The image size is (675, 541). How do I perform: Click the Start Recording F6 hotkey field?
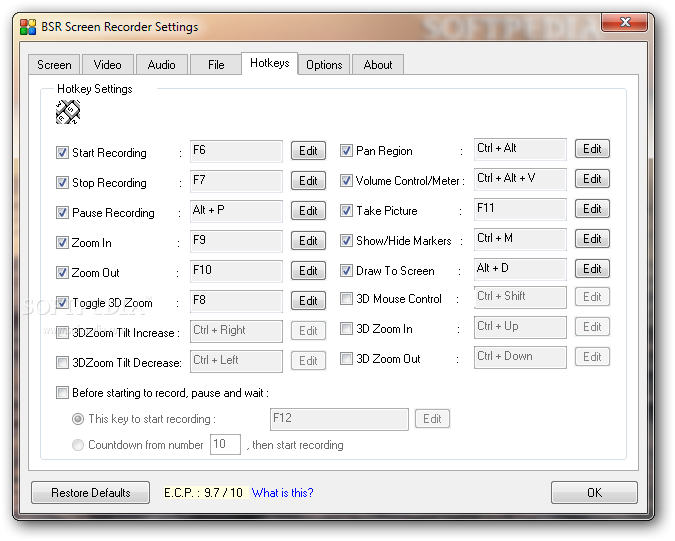tap(236, 151)
